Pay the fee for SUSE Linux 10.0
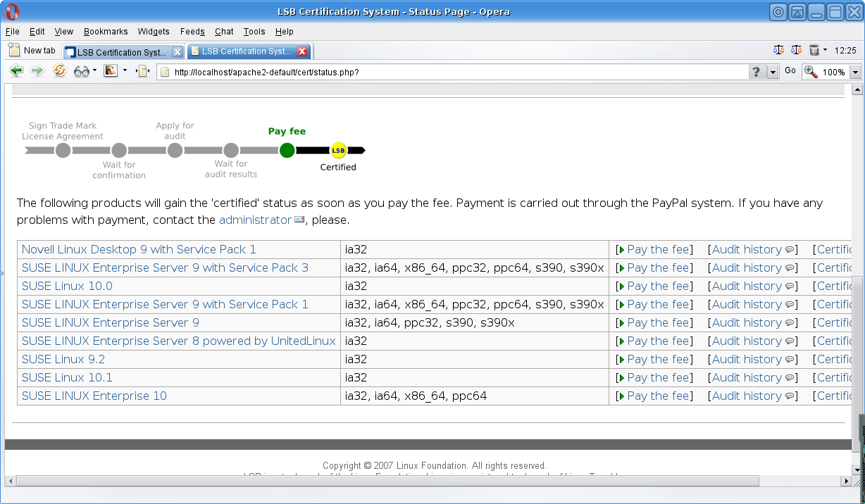 pos(658,286)
